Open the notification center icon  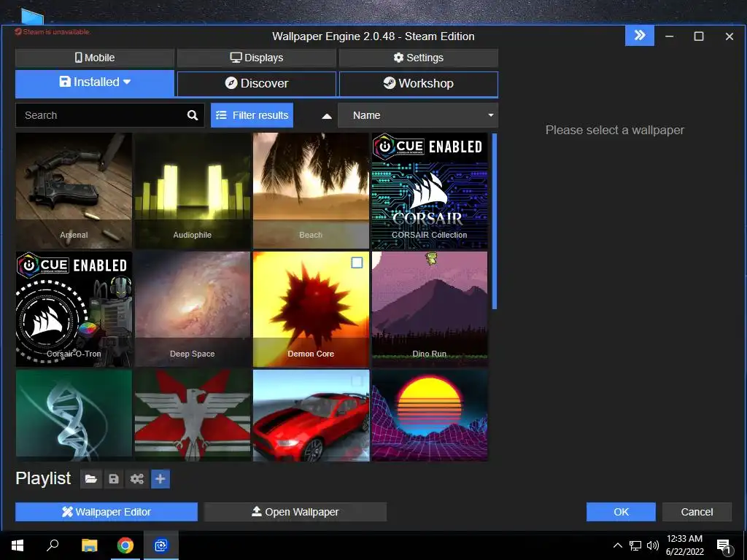(724, 546)
